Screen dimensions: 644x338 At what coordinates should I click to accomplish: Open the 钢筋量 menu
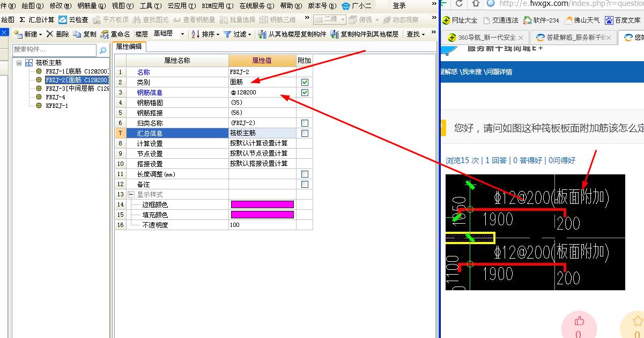click(91, 6)
